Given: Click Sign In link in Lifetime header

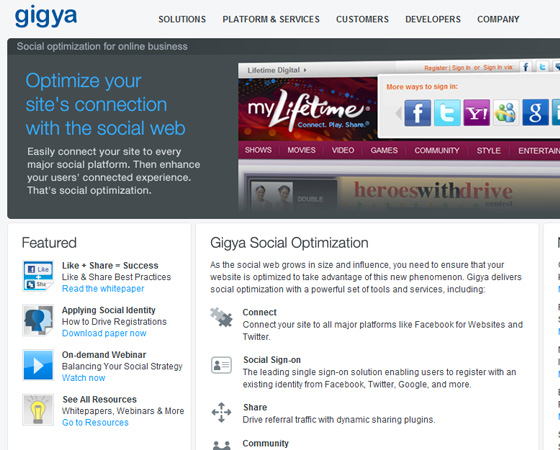Looking at the screenshot, I should pyautogui.click(x=461, y=68).
